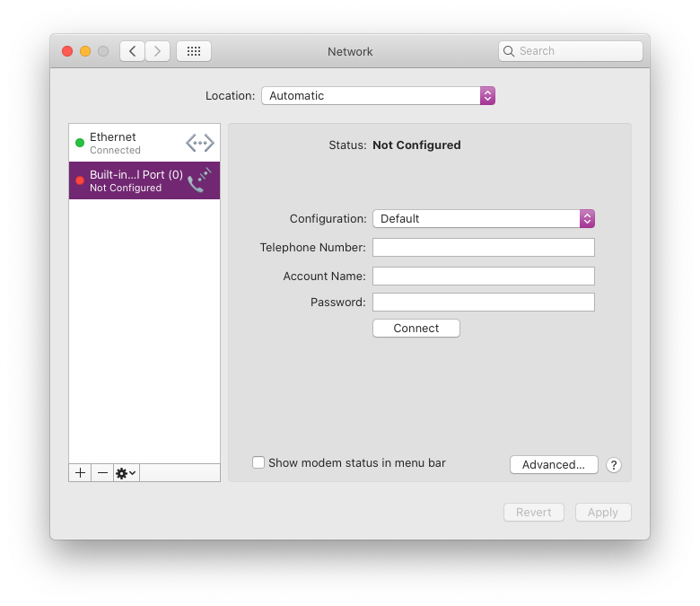
Task: Click the Revert button
Action: click(533, 513)
